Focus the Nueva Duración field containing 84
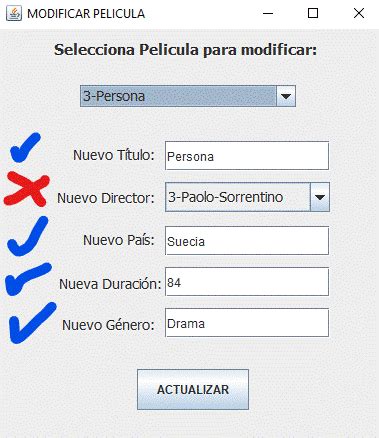Image resolution: width=379 pixels, height=438 pixels. [247, 282]
